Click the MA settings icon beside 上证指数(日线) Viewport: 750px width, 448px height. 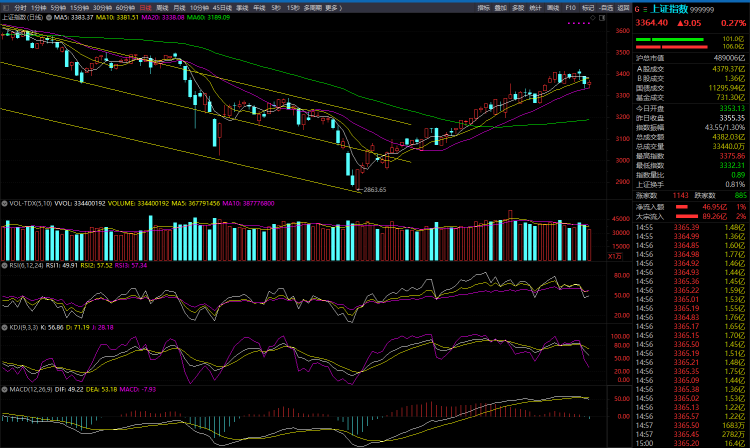[x=46, y=18]
